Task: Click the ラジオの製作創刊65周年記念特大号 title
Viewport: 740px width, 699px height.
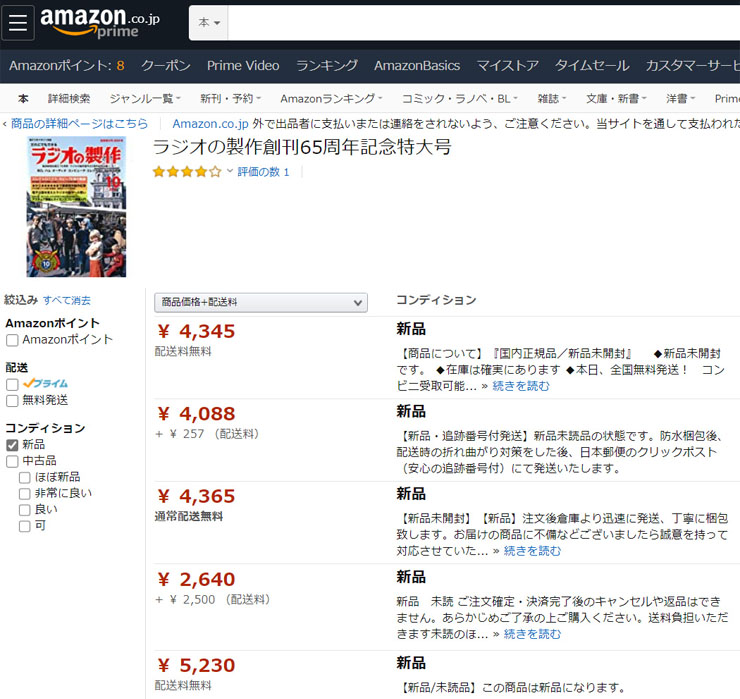Action: click(302, 147)
